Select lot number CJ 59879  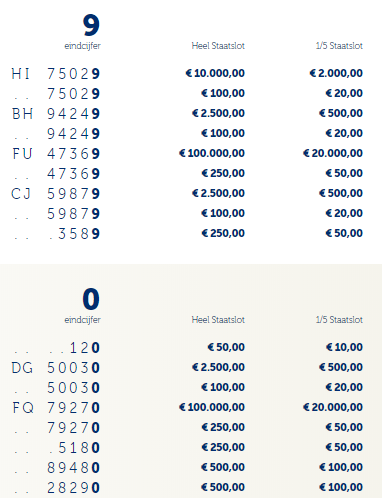pos(56,194)
